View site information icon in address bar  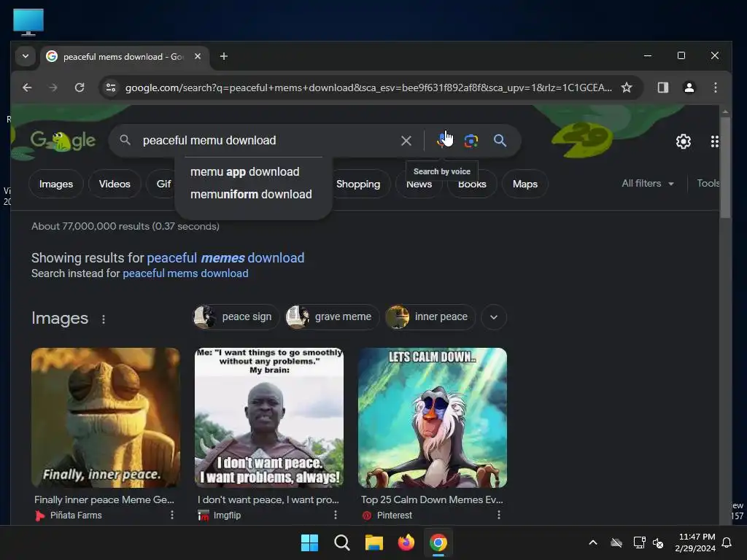coord(111,87)
